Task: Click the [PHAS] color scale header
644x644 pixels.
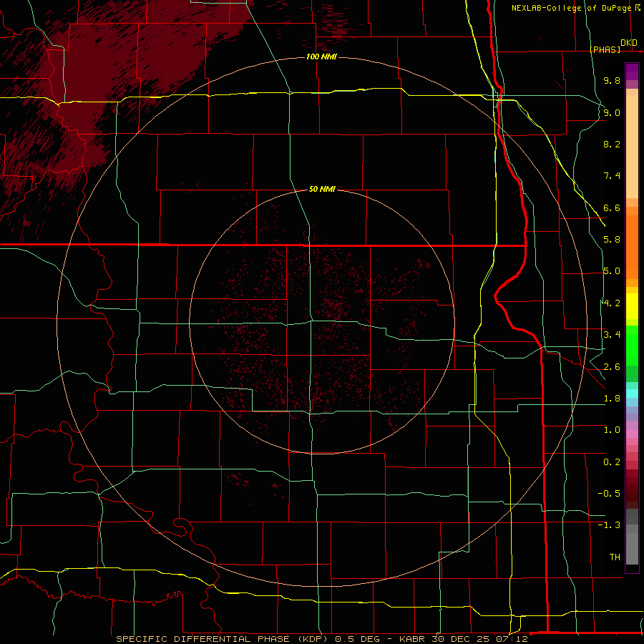Action: tap(605, 49)
